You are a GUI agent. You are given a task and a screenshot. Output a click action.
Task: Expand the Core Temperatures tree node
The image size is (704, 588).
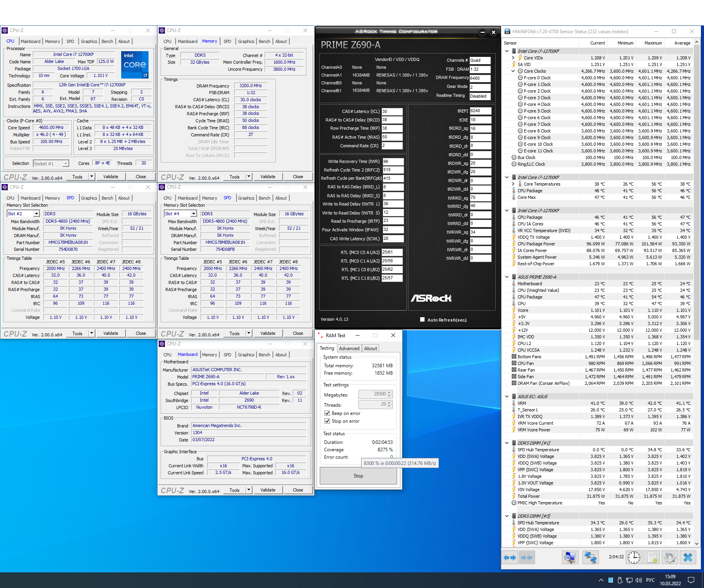513,184
